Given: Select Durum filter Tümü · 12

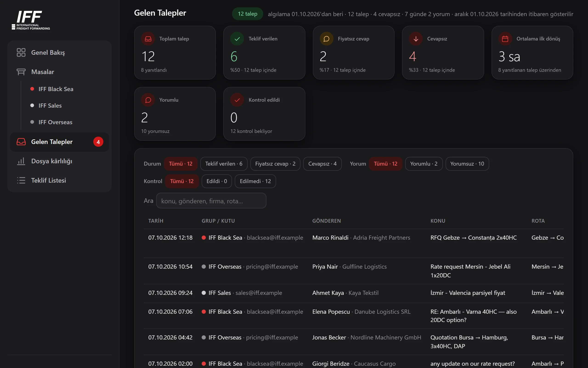Looking at the screenshot, I should (181, 164).
